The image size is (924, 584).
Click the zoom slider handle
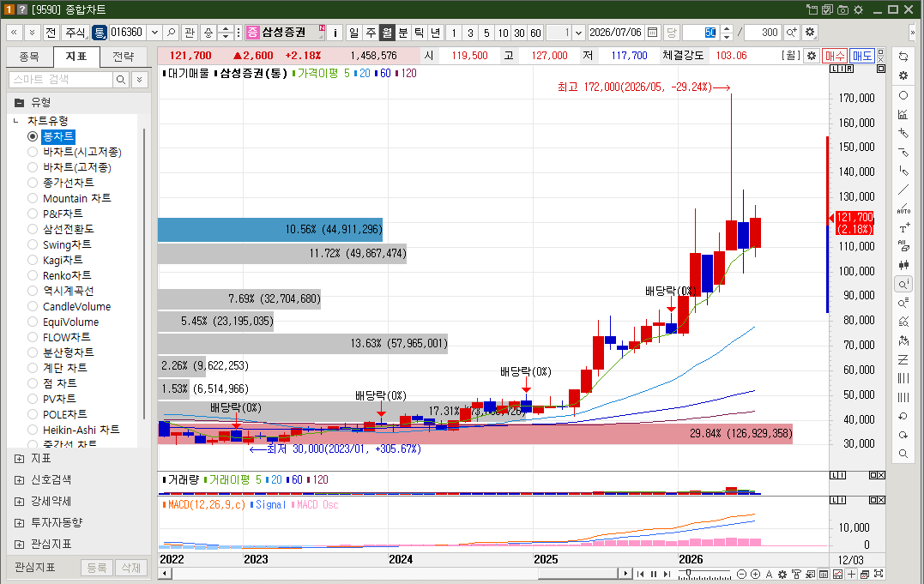point(688,573)
